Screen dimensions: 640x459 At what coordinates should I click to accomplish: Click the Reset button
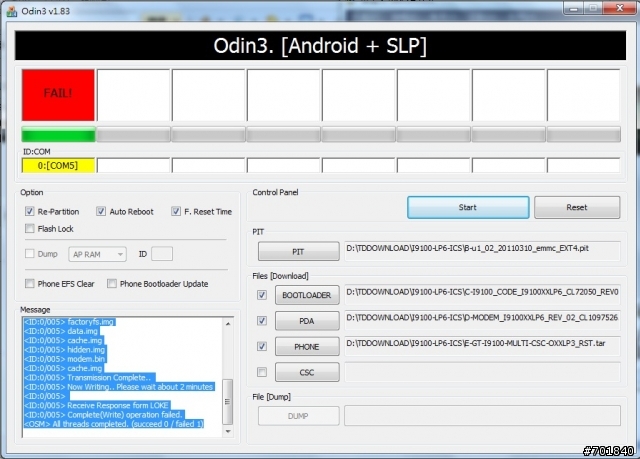click(x=577, y=207)
